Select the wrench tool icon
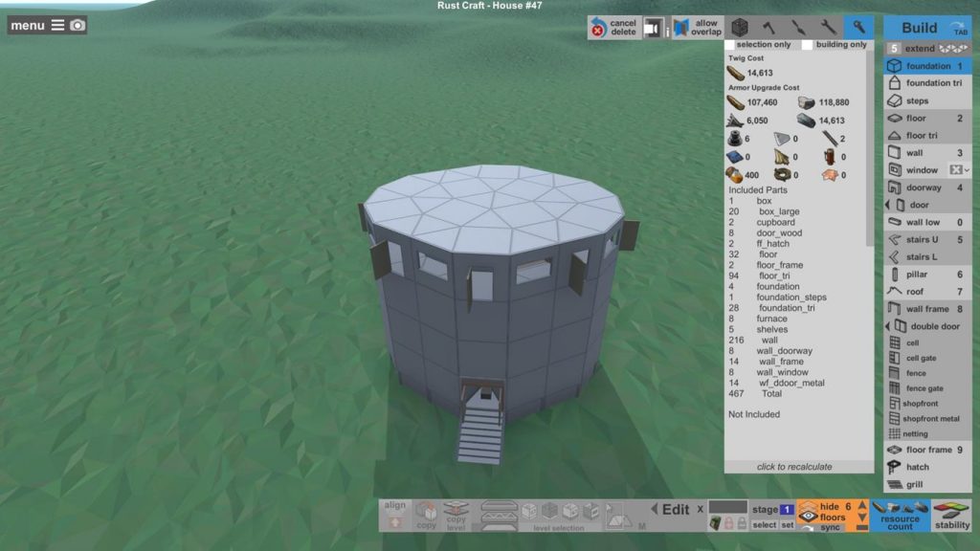This screenshot has height=551, width=980. pos(828,27)
